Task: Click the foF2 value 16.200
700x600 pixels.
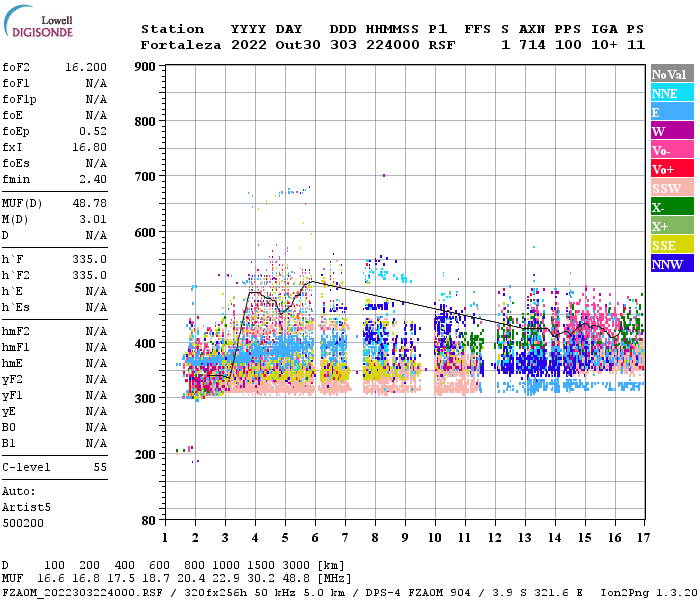Action: coord(86,67)
